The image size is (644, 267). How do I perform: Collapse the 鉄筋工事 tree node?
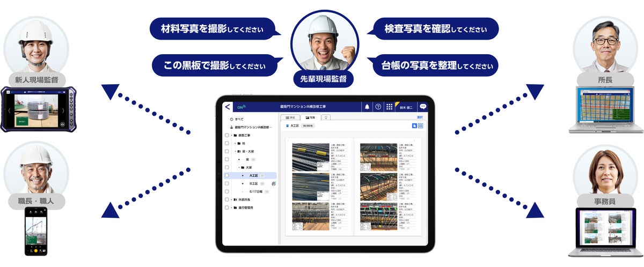[231, 135]
